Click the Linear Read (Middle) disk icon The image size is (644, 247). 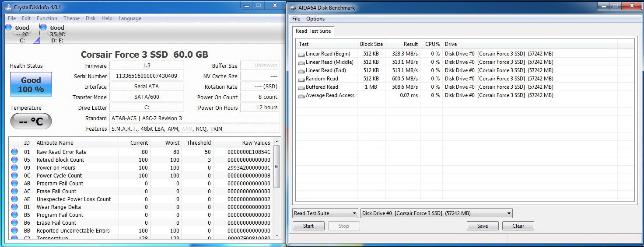tap(301, 63)
